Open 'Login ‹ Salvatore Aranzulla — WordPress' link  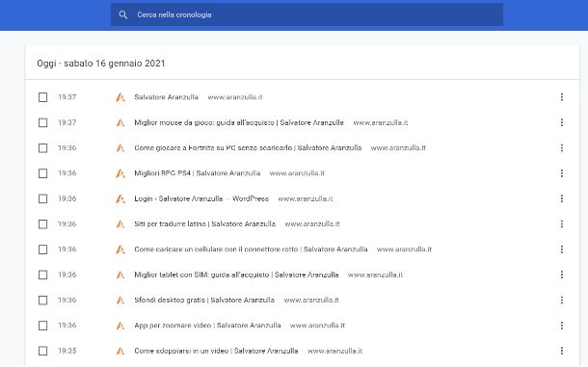coord(201,198)
